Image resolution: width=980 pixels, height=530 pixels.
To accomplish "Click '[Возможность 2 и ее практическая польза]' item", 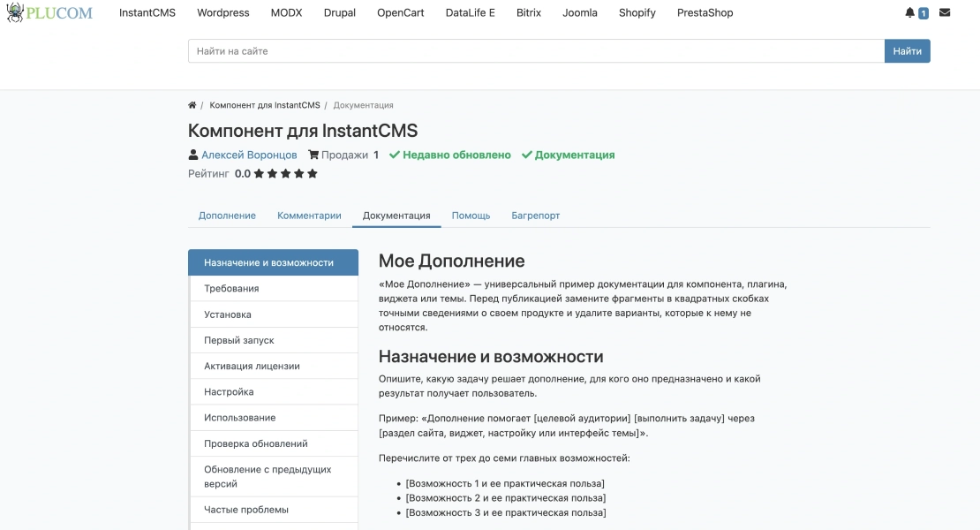I will tap(506, 497).
